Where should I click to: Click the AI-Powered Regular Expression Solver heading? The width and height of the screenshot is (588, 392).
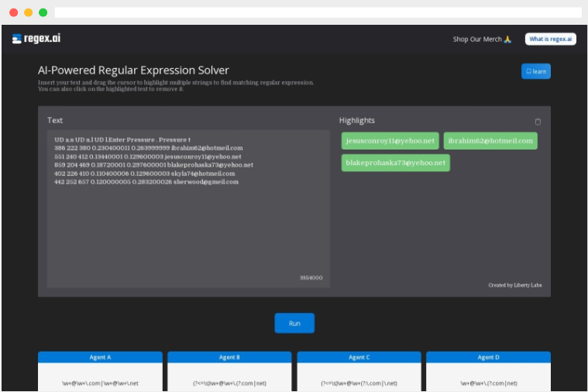133,70
